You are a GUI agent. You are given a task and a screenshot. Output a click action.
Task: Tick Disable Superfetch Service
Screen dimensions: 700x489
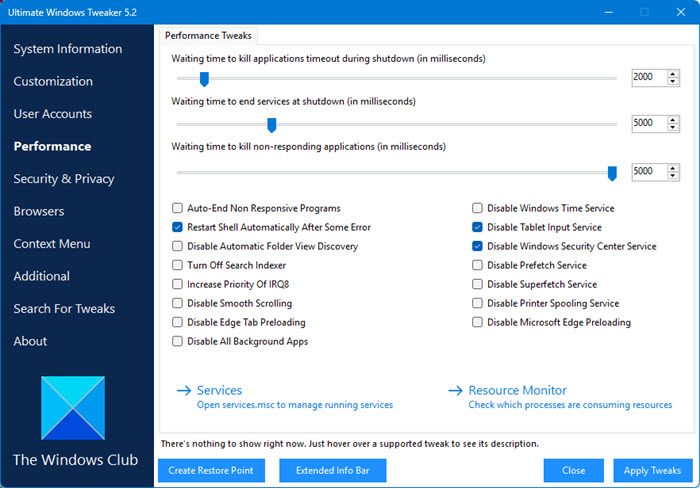(477, 284)
